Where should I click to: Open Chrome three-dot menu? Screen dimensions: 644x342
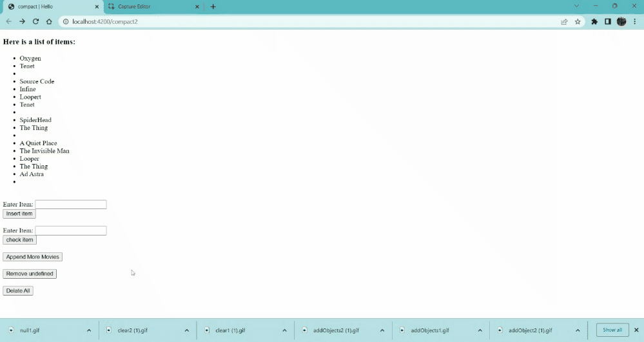coord(634,21)
